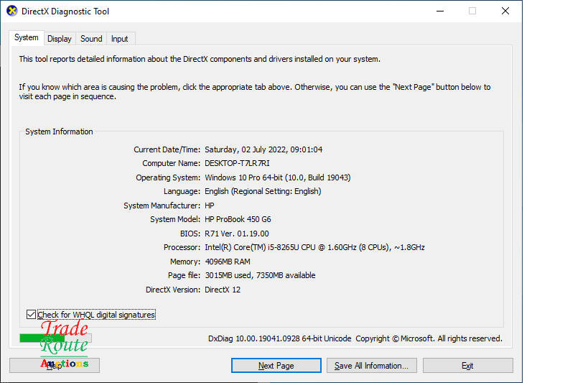Screen dimensions: 588x383
Task: Switch to the System tab
Action: point(27,38)
